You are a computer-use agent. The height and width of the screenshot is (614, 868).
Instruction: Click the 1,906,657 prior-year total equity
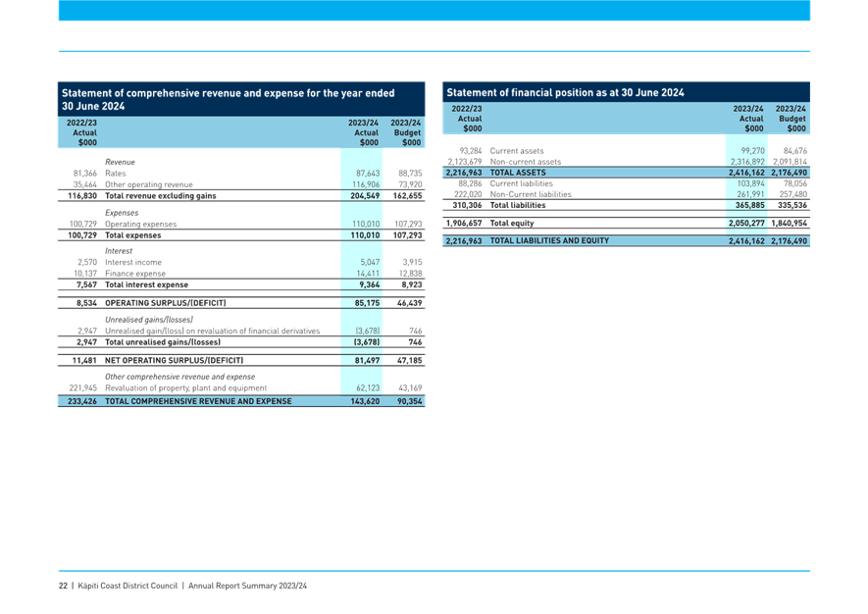[x=464, y=223]
